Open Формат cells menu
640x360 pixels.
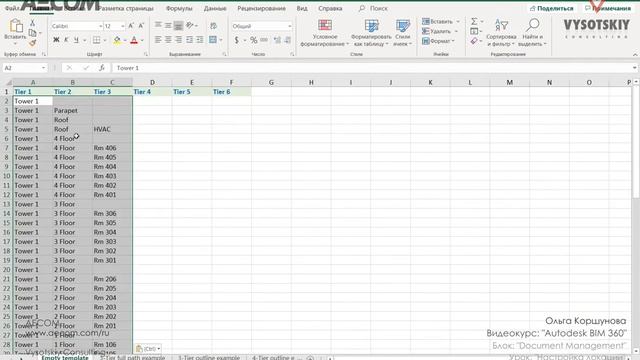tap(438, 41)
